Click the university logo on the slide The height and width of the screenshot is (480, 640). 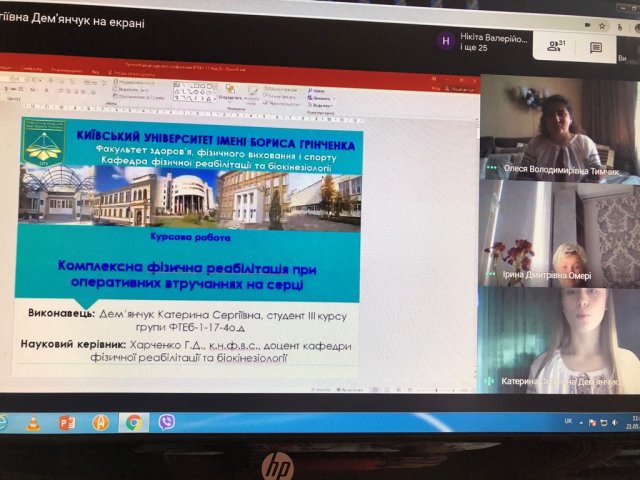[x=45, y=142]
